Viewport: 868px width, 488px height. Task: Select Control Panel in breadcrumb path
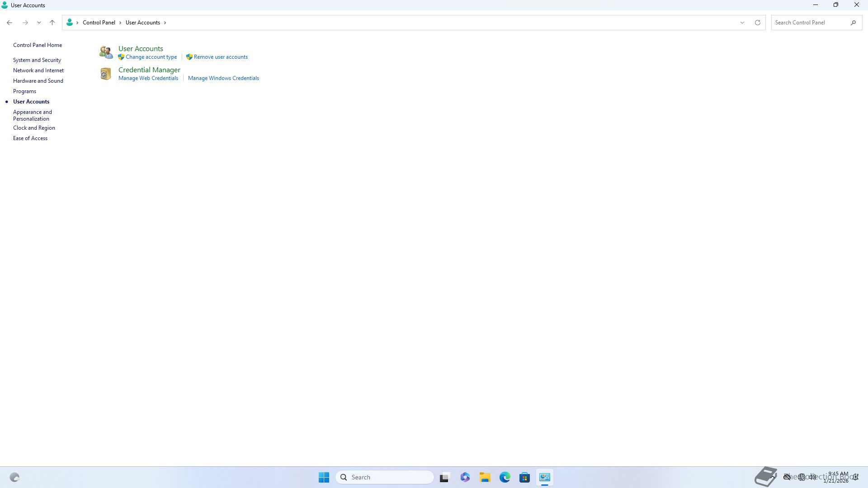point(99,23)
